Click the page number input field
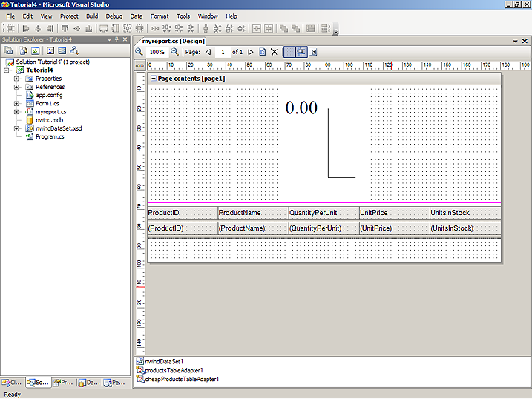 pyautogui.click(x=223, y=52)
